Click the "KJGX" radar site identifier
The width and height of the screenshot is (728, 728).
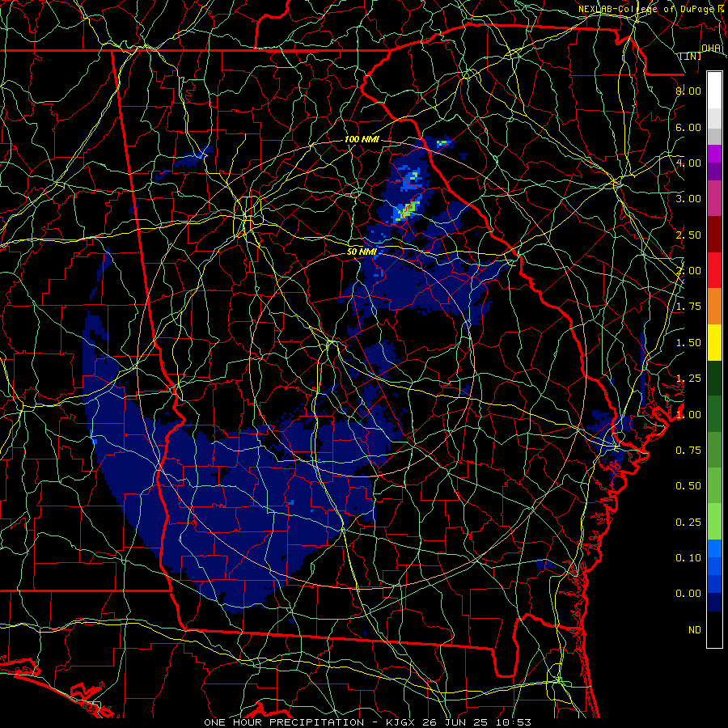pyautogui.click(x=400, y=722)
